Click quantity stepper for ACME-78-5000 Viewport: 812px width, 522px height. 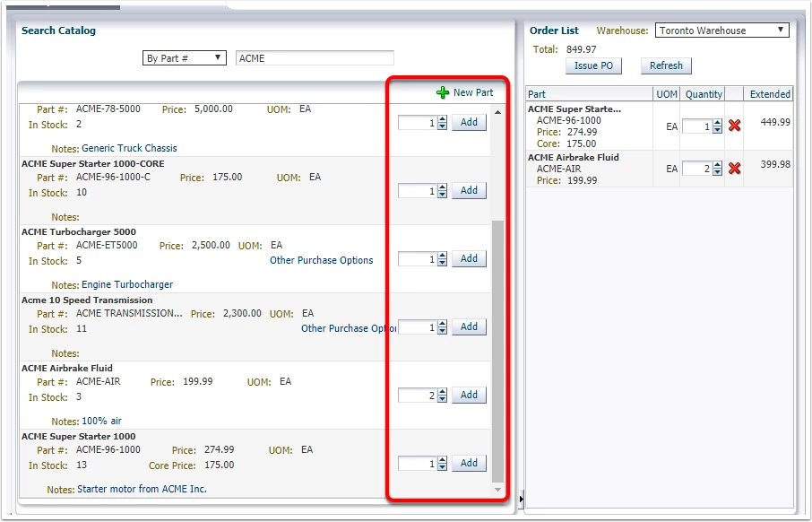click(x=442, y=123)
